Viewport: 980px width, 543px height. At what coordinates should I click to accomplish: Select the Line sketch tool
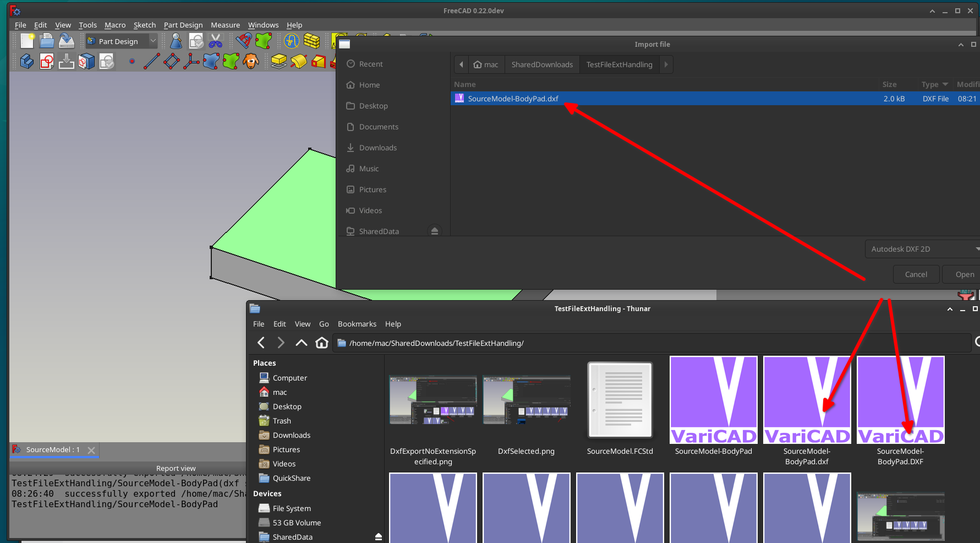tap(151, 61)
